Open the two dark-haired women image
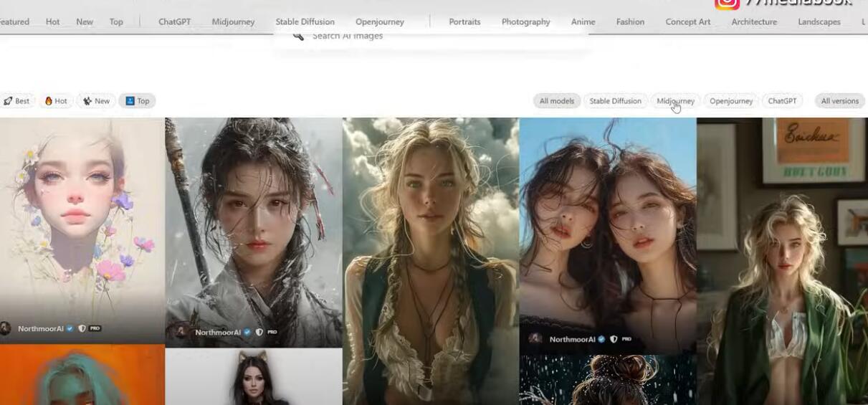This screenshot has height=405, width=868. pyautogui.click(x=608, y=236)
